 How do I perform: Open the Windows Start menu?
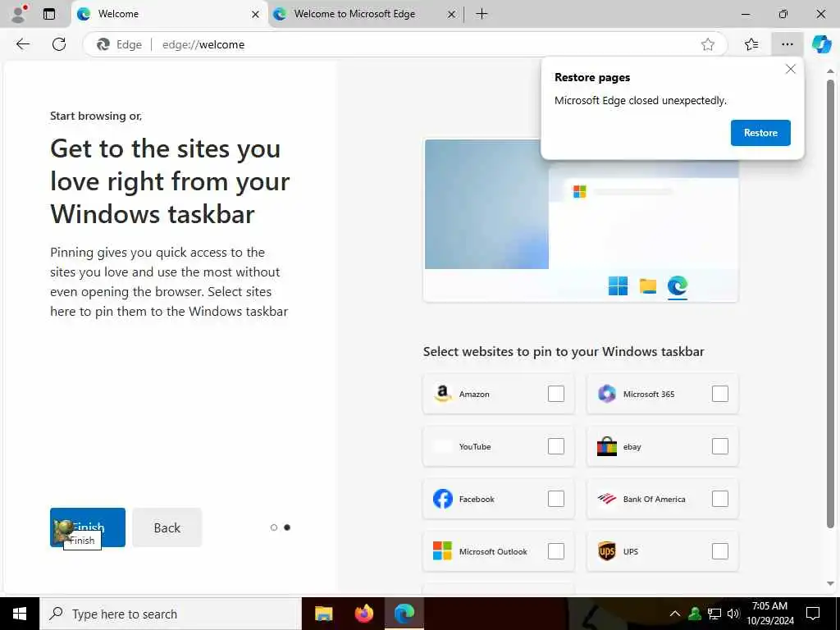tap(20, 614)
